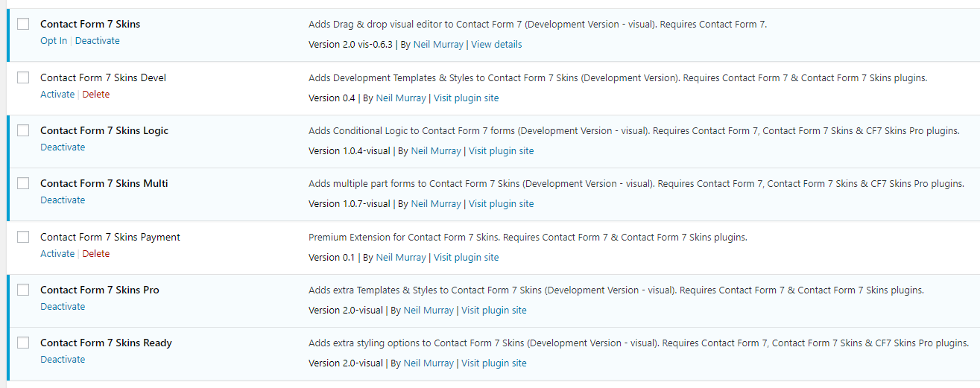Open Neil Murray author link in Skins Payment row
This screenshot has height=388, width=980.
tap(401, 258)
